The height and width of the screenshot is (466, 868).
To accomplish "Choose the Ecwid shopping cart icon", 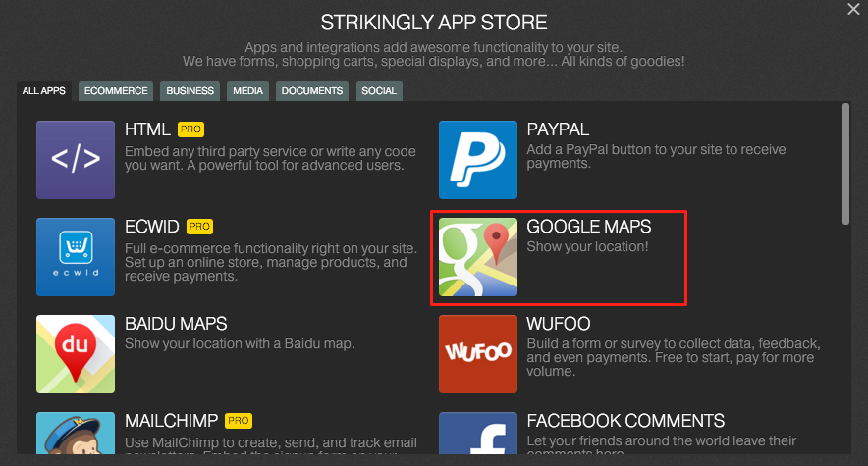I will (x=76, y=257).
